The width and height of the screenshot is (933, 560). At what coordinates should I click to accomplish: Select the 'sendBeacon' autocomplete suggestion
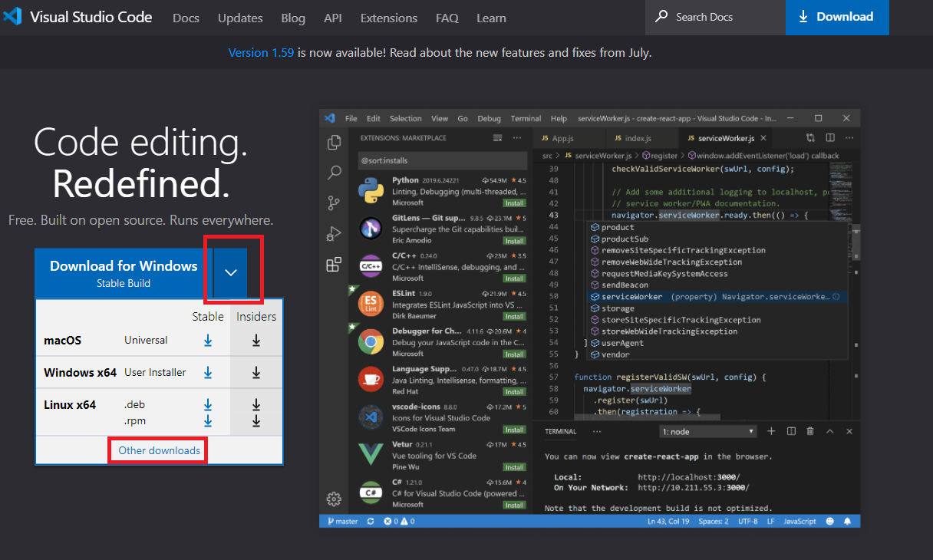[x=717, y=285]
